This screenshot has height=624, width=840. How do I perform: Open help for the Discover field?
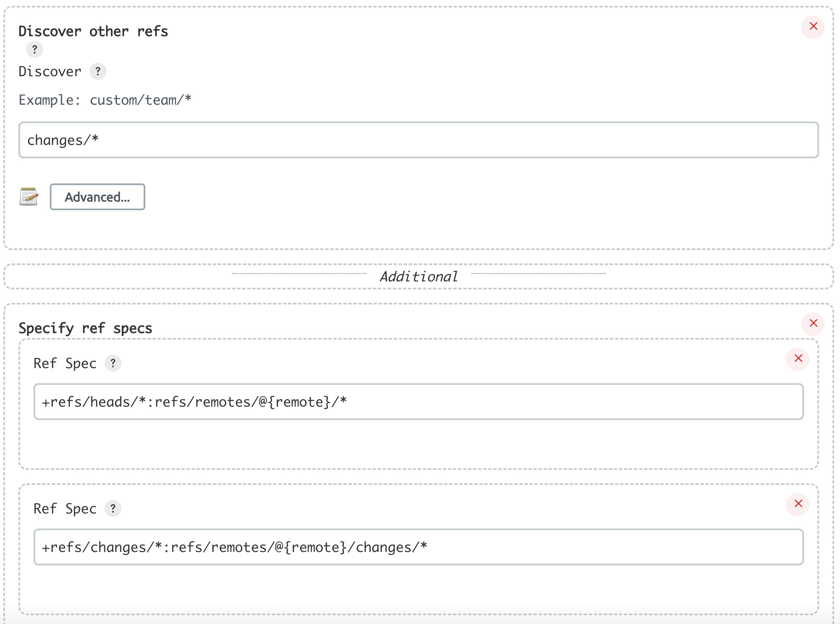pyautogui.click(x=98, y=71)
